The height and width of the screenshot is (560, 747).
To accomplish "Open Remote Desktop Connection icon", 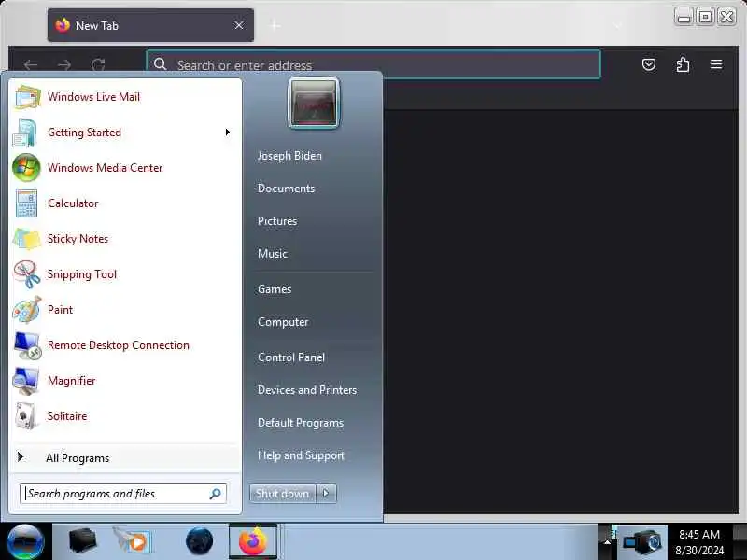I will click(x=27, y=345).
